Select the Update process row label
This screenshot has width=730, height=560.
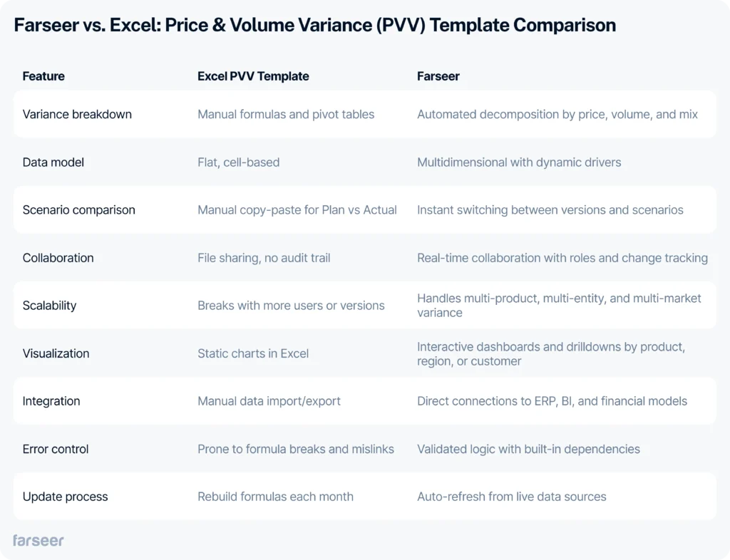tap(65, 497)
